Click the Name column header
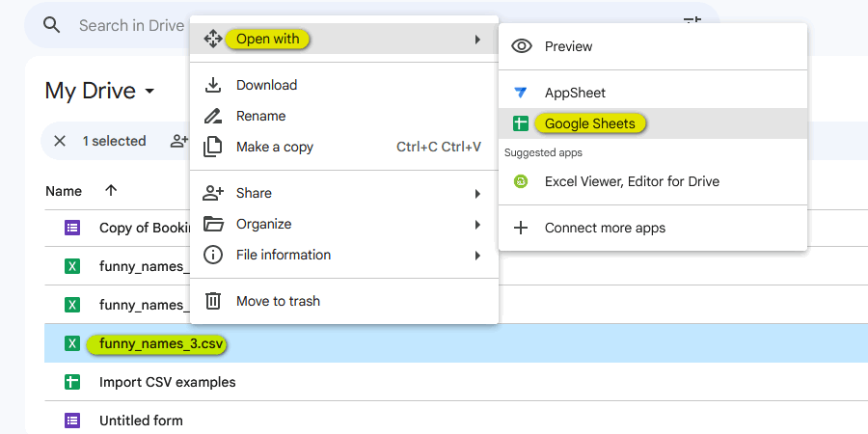The width and height of the screenshot is (868, 434). point(64,192)
